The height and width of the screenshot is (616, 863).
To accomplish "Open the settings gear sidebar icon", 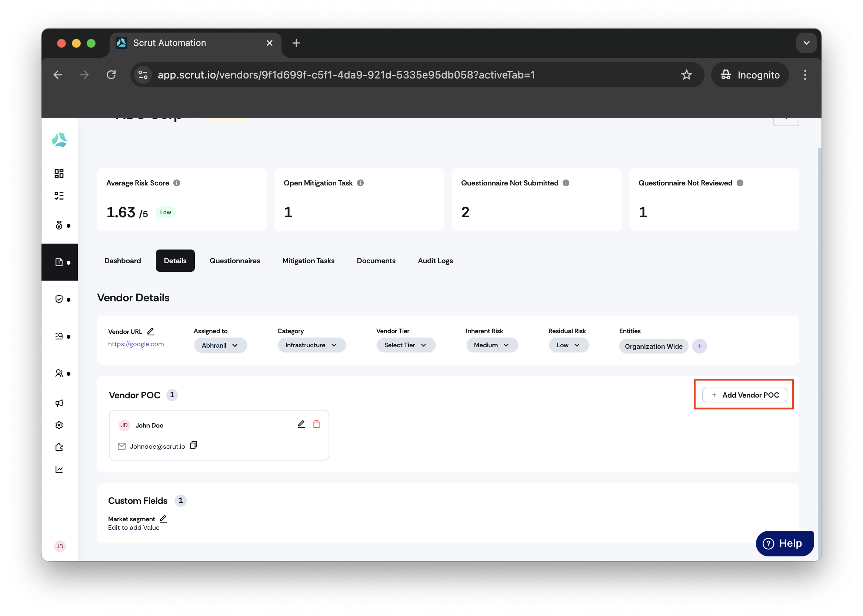I will (59, 425).
